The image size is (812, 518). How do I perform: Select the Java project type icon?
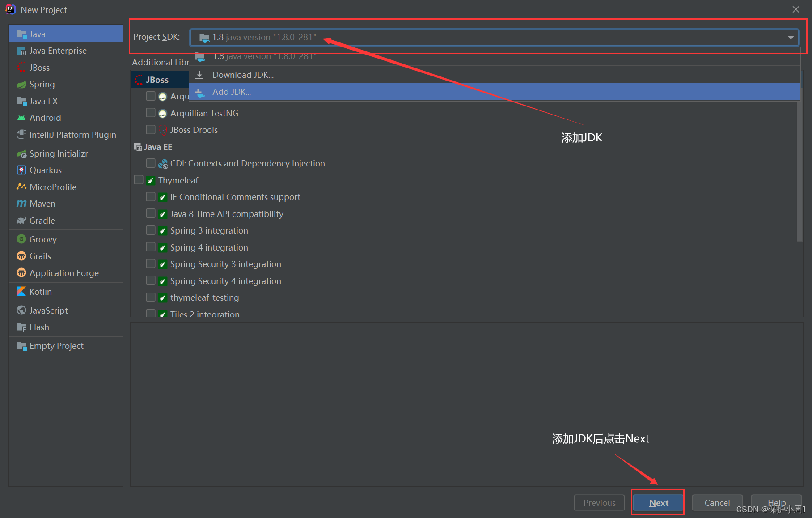coord(21,34)
